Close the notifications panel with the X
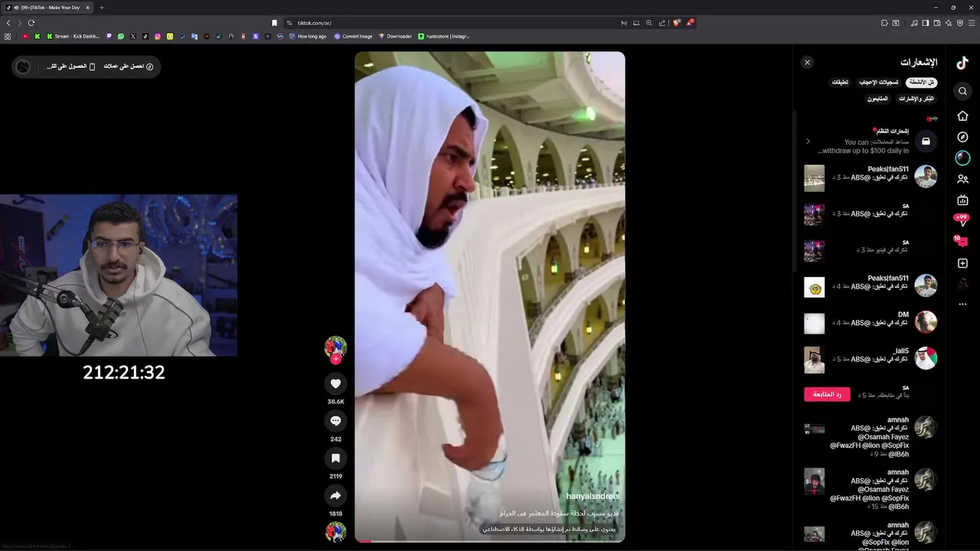Screen dimensions: 980x551 (x=807, y=63)
